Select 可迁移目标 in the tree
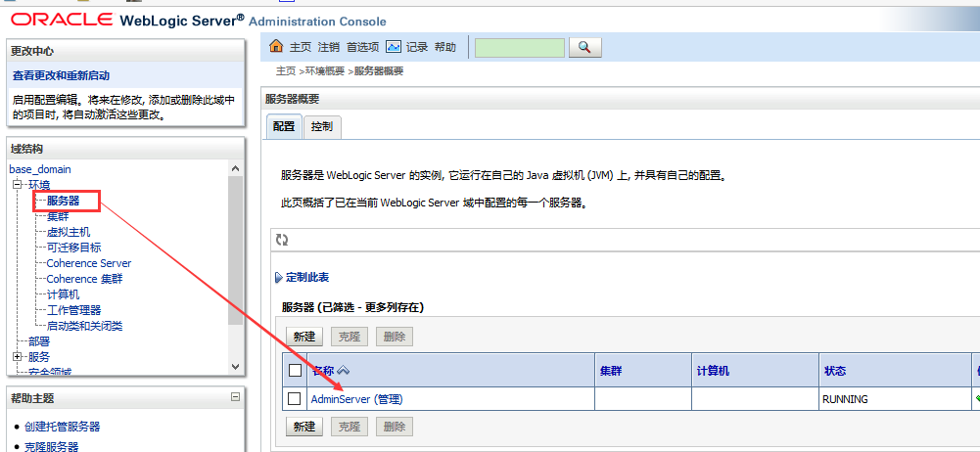 click(x=73, y=248)
